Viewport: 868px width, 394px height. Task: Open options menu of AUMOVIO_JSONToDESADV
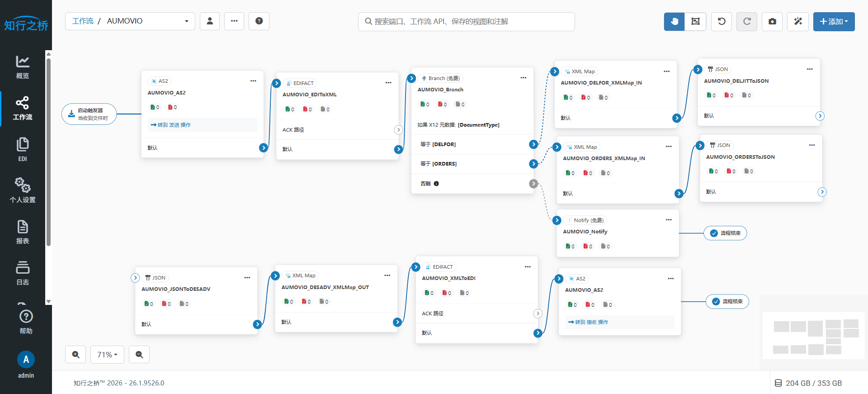[247, 278]
